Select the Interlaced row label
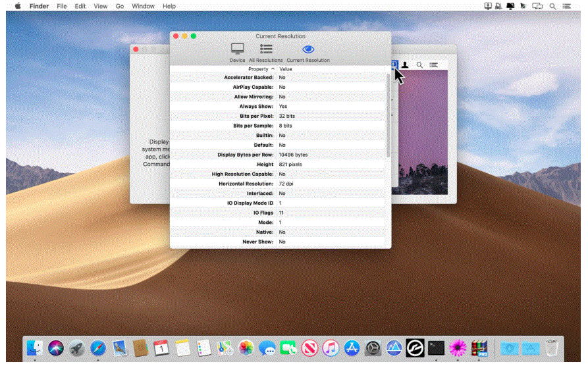 point(260,194)
